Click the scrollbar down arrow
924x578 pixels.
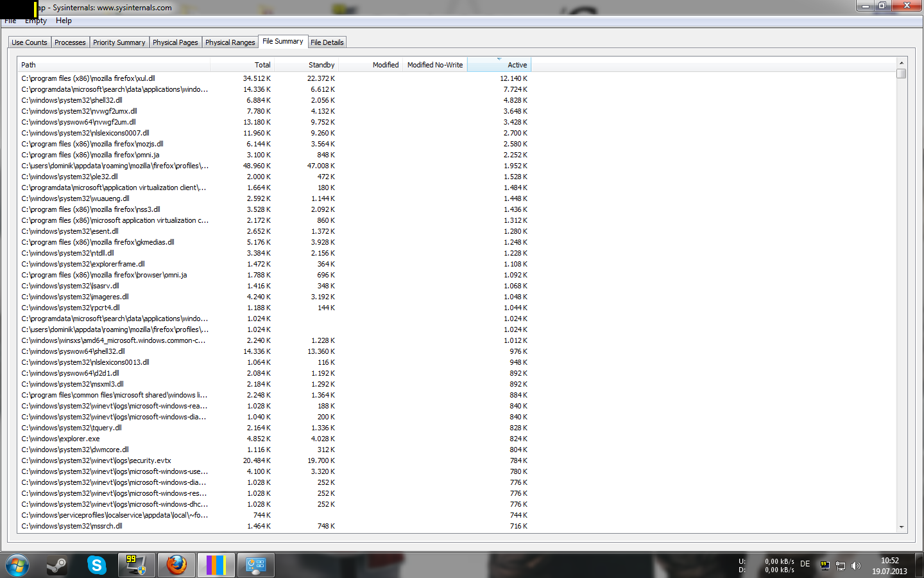902,527
